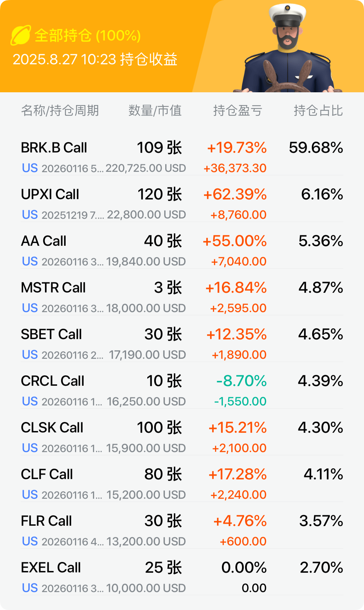Select the 名称/持仓周期 column header
This screenshot has height=610, width=364.
[60, 111]
